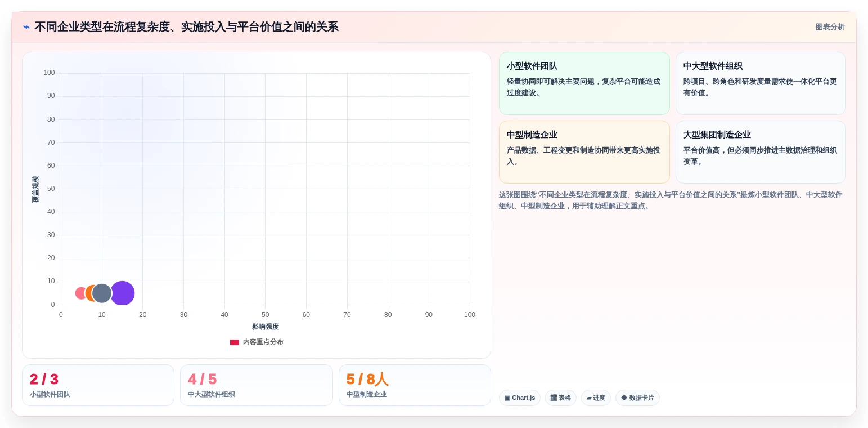Click the Chart.js tag's square icon
The image size is (868, 428).
[507, 398]
